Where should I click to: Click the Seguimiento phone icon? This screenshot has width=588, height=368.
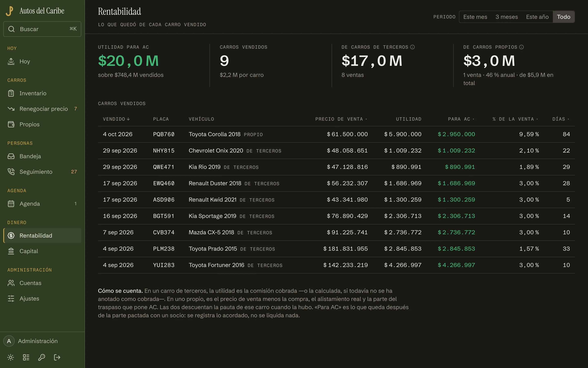coord(11,172)
